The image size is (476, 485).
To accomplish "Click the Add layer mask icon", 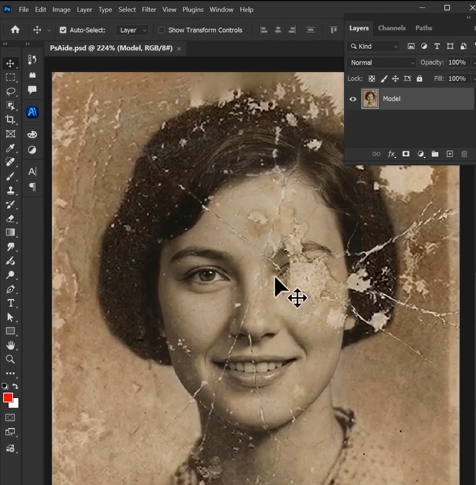I will [406, 154].
